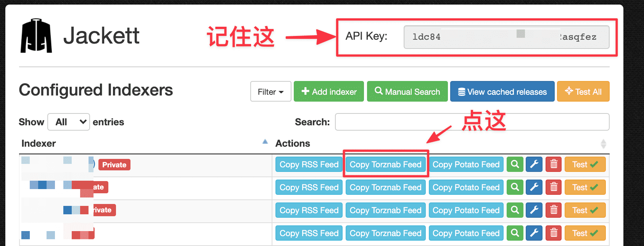Click wrench configure icon in third row
Screen dimensions: 644x246
534,210
